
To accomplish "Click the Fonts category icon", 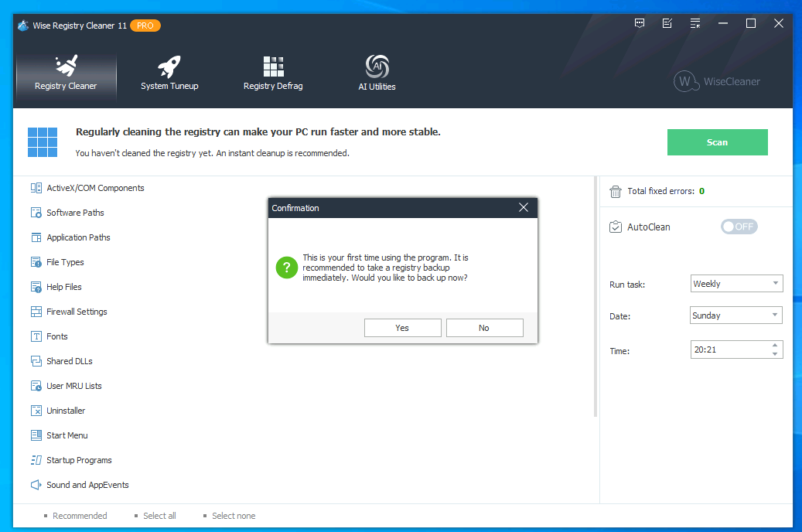I will pyautogui.click(x=36, y=336).
